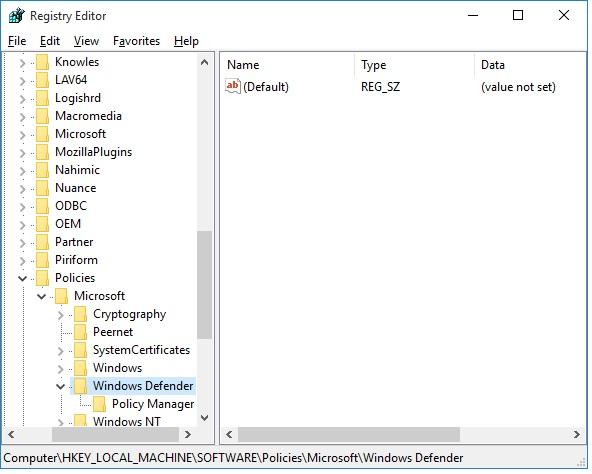Click the SystemCertificates folder icon
This screenshot has height=474, width=592.
point(80,350)
